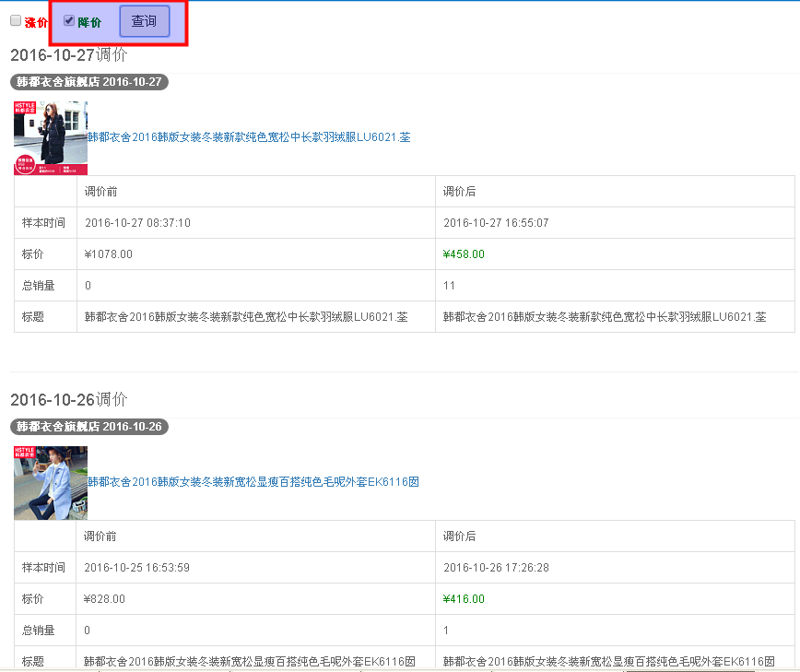Click the 降价 green label
The height and width of the screenshot is (672, 800).
89,22
